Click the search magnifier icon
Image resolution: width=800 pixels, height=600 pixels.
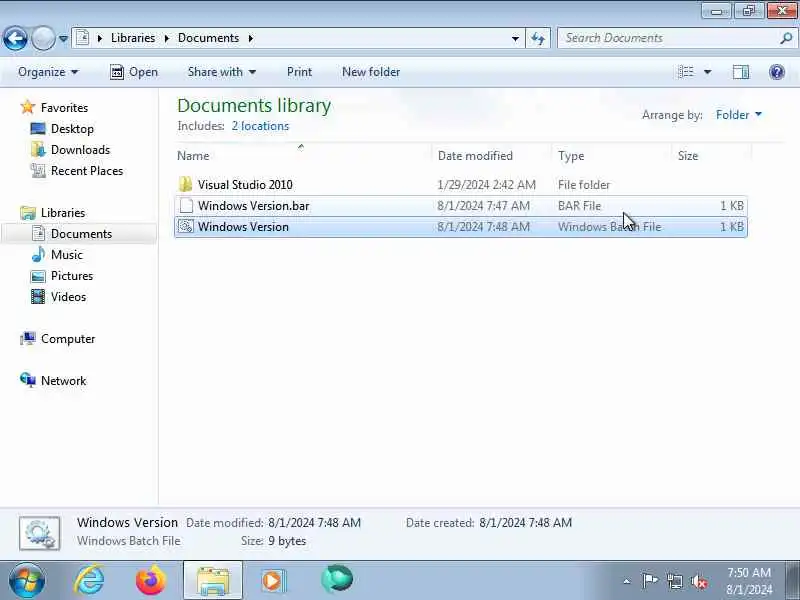point(786,38)
